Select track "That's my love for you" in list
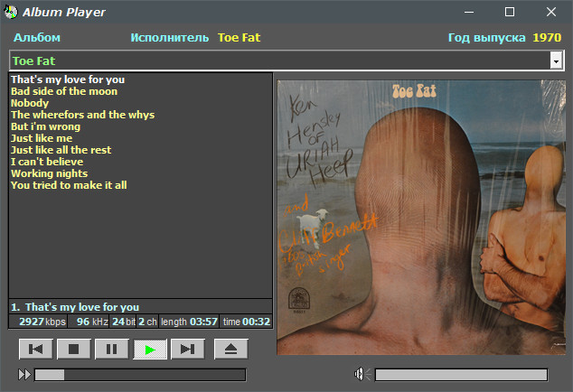 (x=68, y=79)
